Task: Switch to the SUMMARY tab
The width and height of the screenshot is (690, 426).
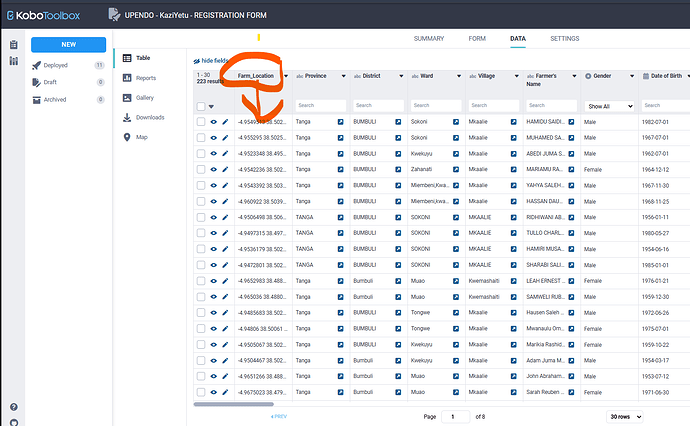Action: tap(428, 38)
